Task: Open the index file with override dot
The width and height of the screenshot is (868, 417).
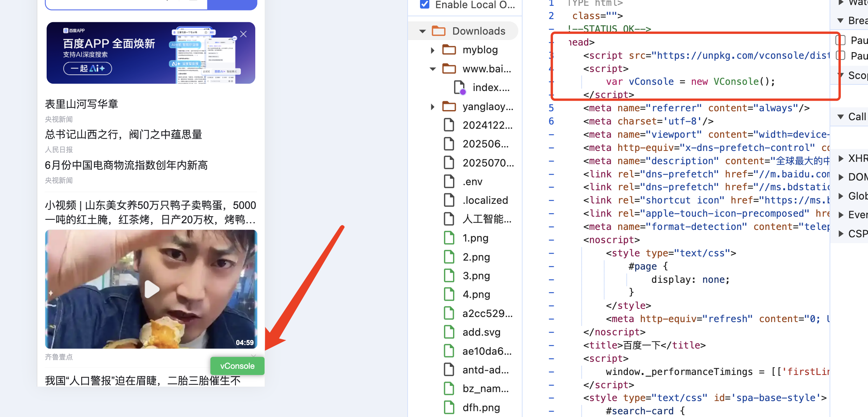Action: [x=460, y=88]
